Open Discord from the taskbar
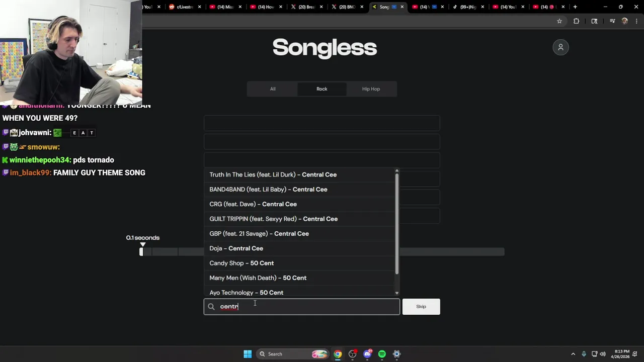 coord(367,354)
